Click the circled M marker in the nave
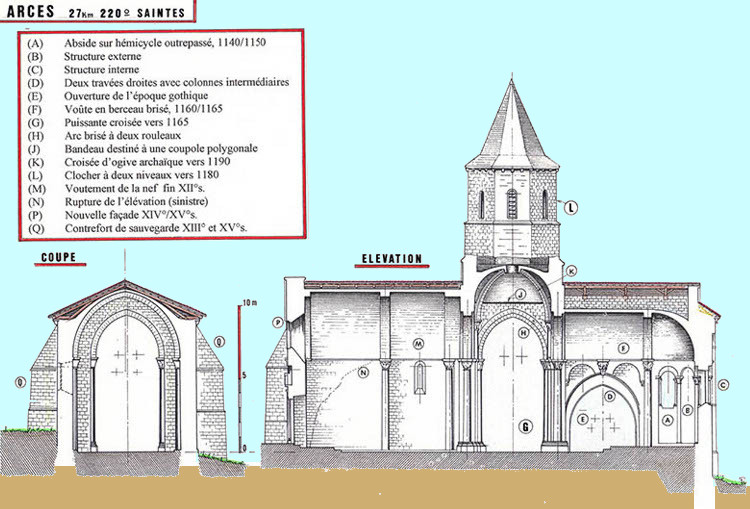 point(419,343)
